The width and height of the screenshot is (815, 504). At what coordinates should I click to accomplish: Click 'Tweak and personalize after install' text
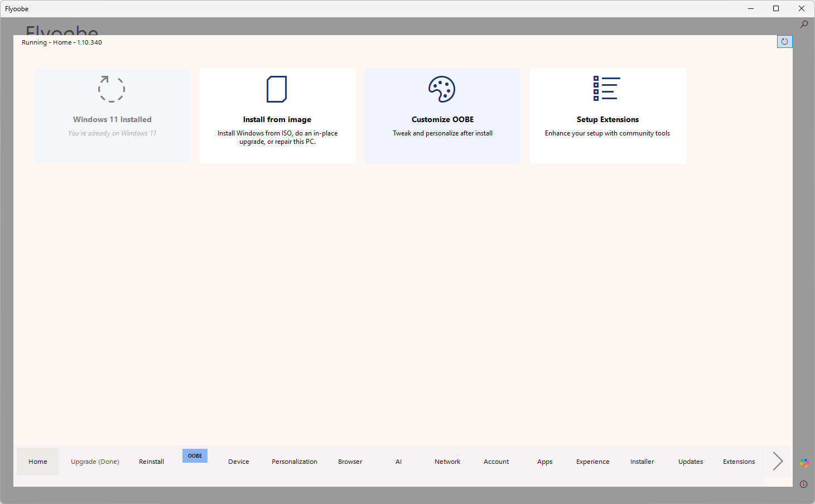pyautogui.click(x=442, y=133)
